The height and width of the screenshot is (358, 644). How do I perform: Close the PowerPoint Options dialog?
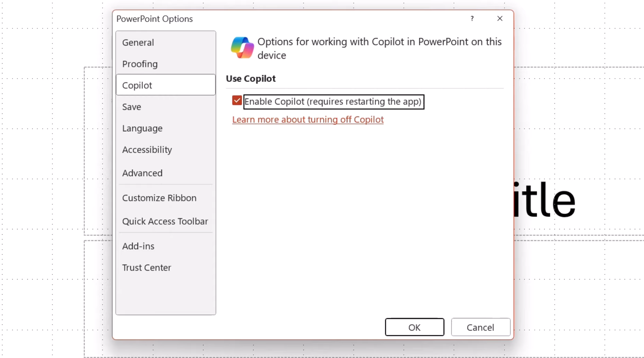coord(500,19)
